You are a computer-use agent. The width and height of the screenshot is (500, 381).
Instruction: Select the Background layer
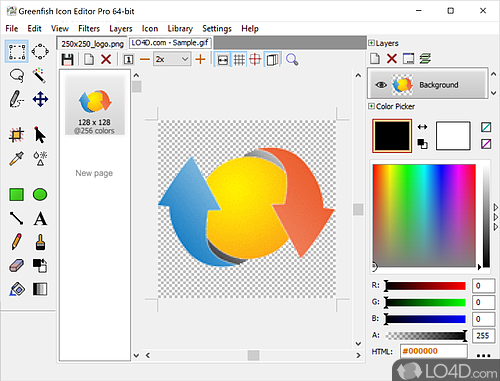428,83
